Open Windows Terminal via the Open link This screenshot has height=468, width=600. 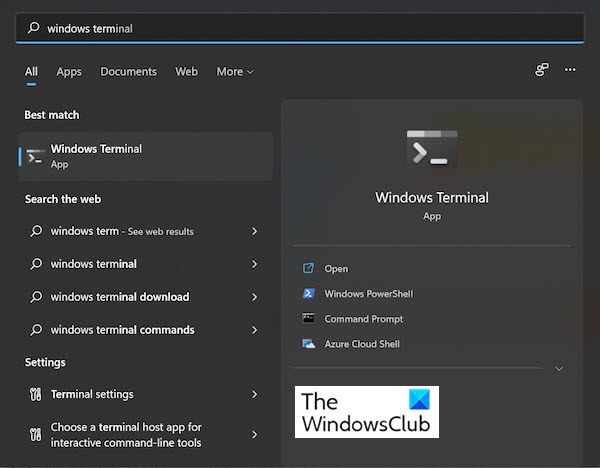336,269
